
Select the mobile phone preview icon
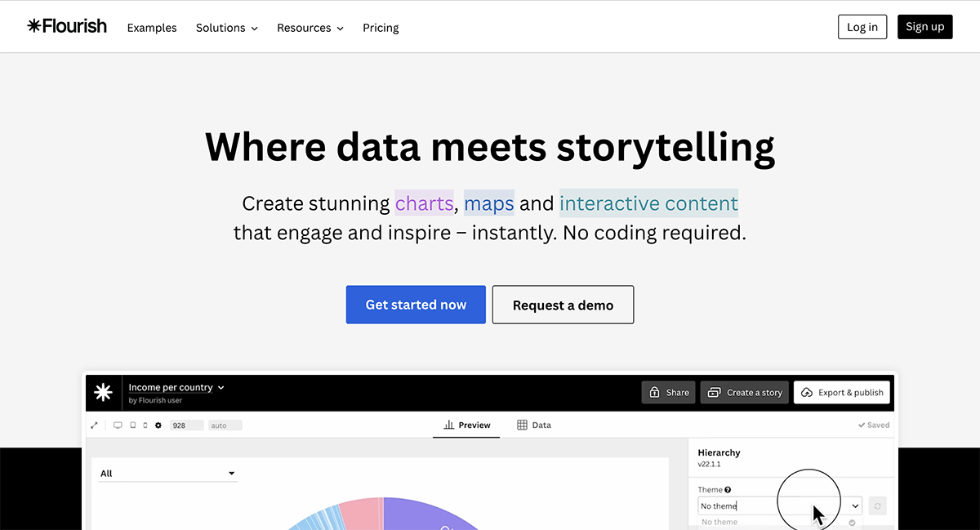[x=145, y=425]
